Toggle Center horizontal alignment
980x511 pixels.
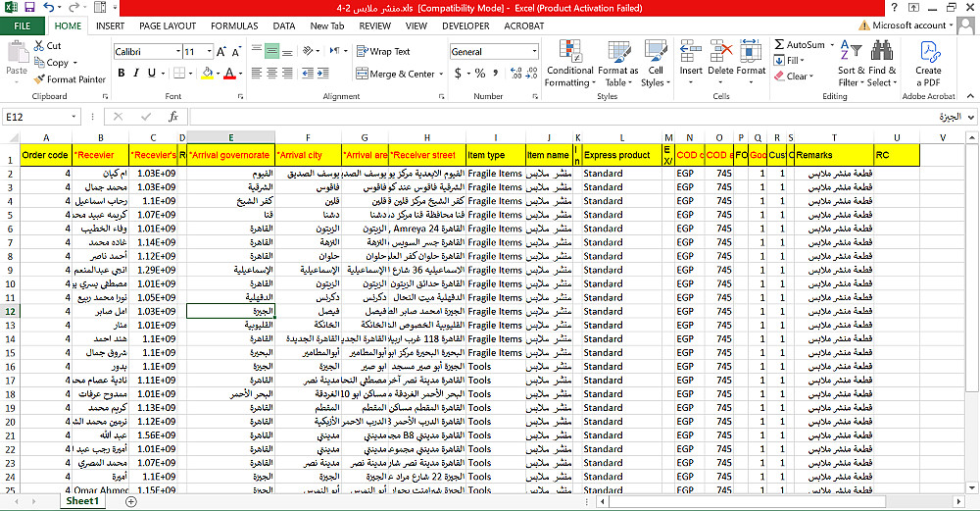point(271,74)
